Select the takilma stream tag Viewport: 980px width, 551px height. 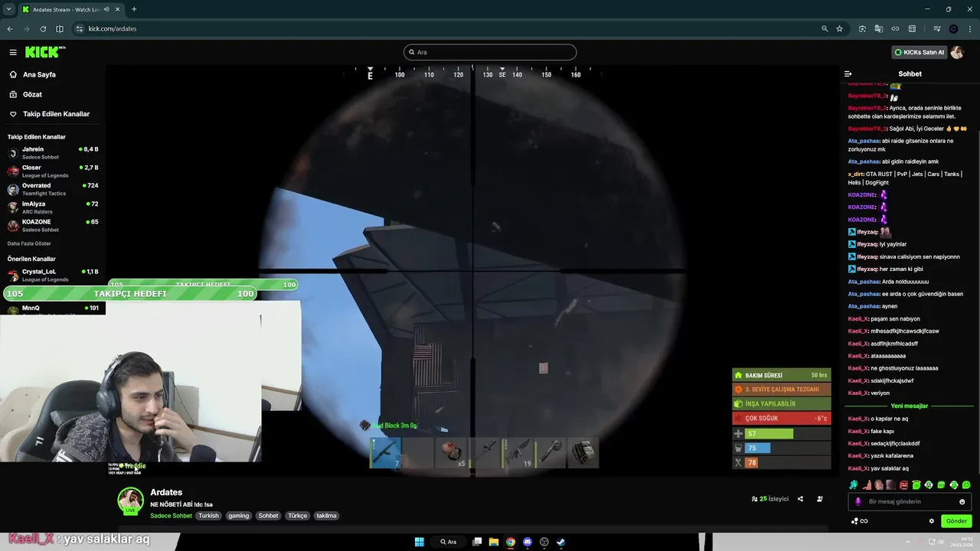coord(327,516)
